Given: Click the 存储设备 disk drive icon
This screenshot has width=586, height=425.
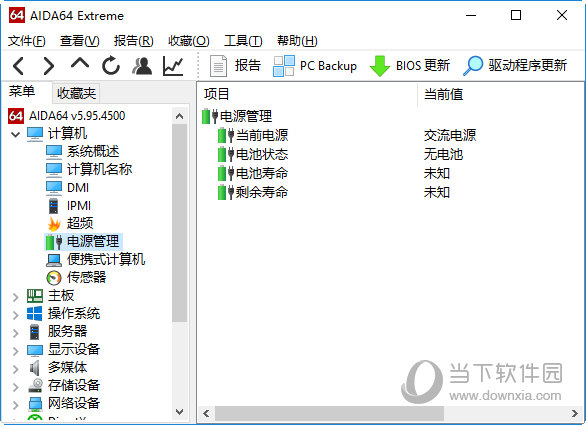Looking at the screenshot, I should coord(35,385).
